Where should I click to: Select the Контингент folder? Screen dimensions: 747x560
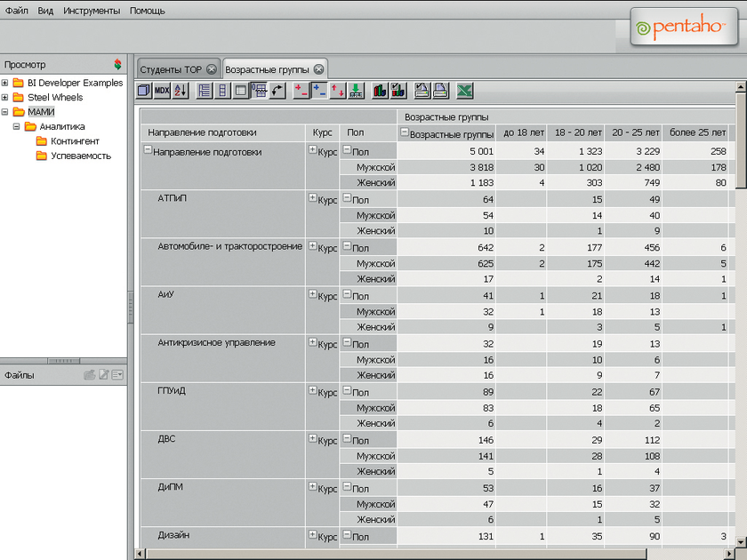(x=75, y=141)
